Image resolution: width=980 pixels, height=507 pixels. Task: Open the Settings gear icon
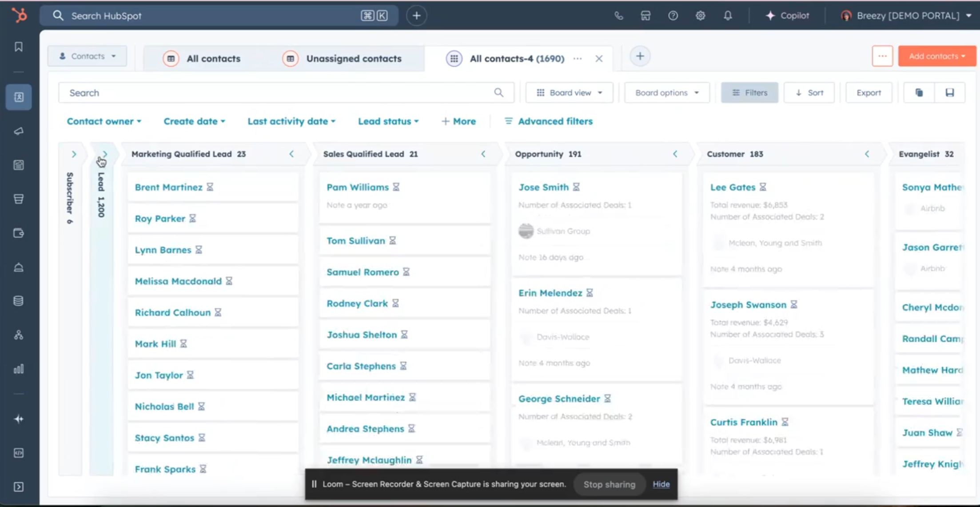click(x=701, y=16)
